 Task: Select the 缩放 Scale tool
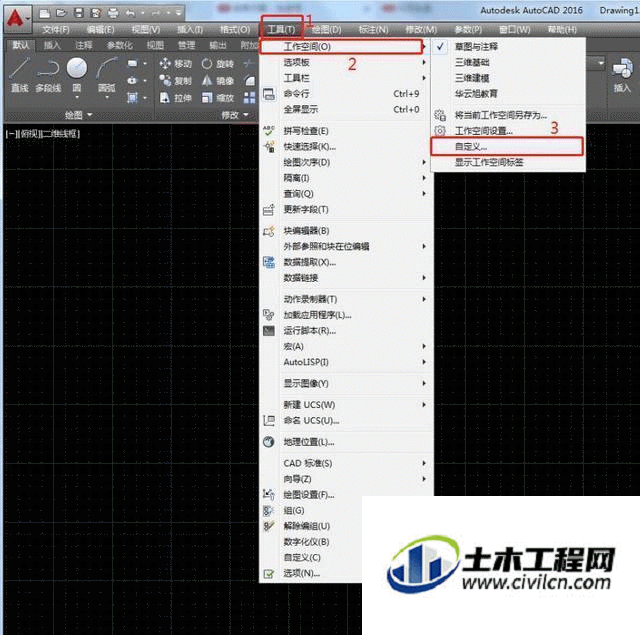(x=218, y=98)
